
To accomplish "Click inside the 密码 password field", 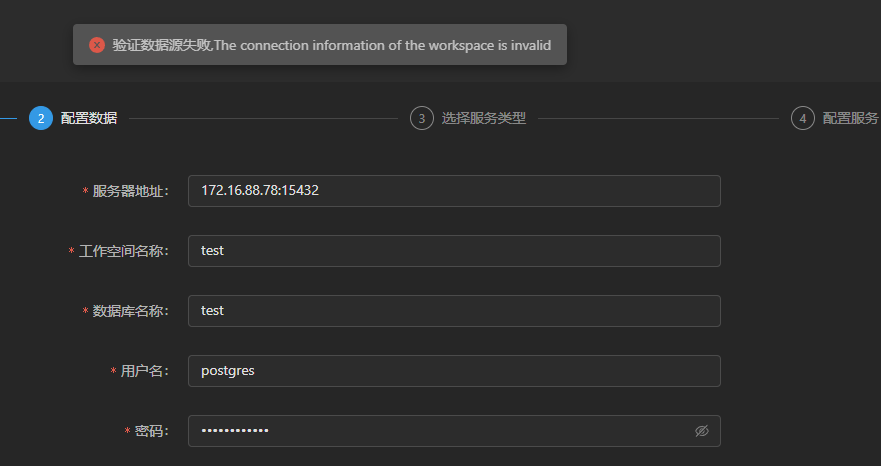I will click(440, 431).
